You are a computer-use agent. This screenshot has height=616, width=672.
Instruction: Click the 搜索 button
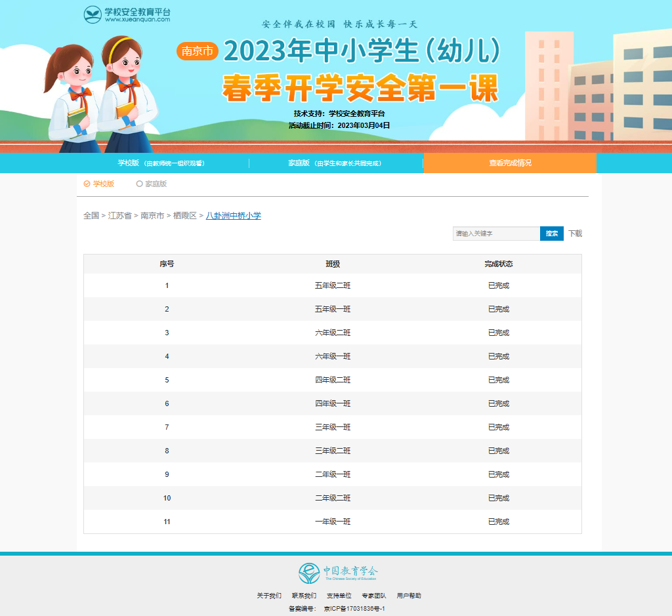(552, 234)
